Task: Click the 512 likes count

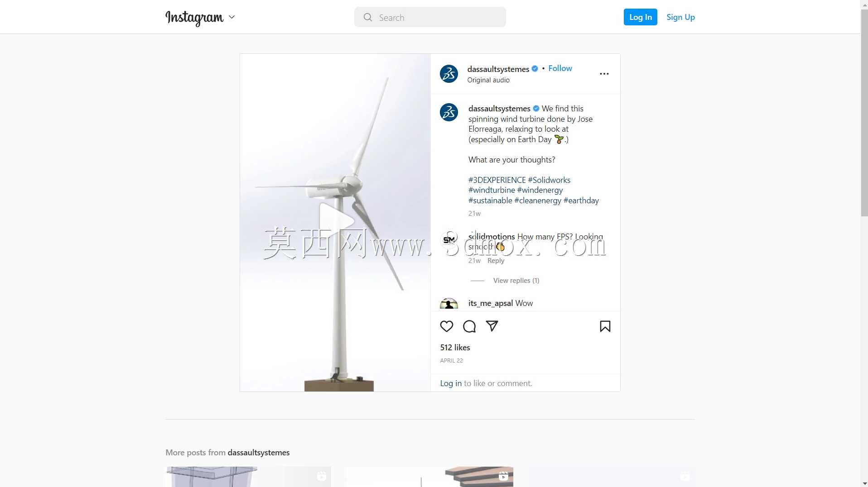Action: coord(455,348)
